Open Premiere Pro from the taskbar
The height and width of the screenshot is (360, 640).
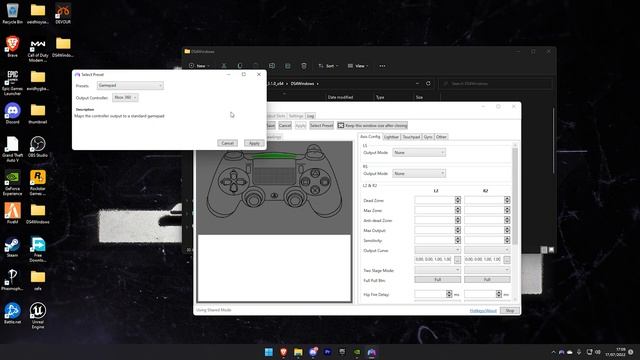327,352
